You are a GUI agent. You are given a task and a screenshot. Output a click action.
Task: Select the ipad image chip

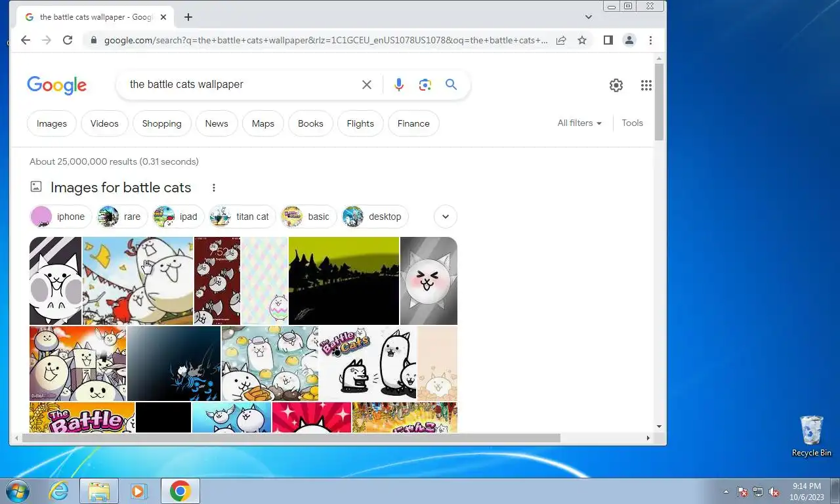point(177,217)
